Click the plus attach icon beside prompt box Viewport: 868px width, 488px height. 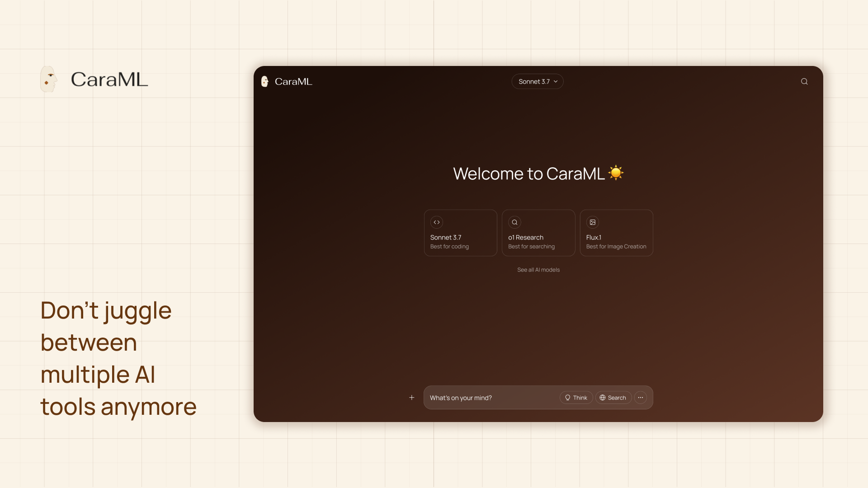point(412,398)
